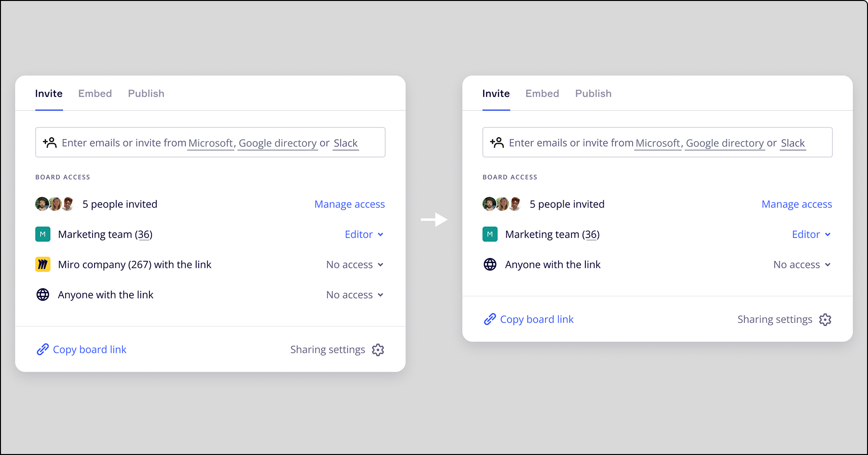Switch to the Publish tab in right dialog

coord(593,94)
